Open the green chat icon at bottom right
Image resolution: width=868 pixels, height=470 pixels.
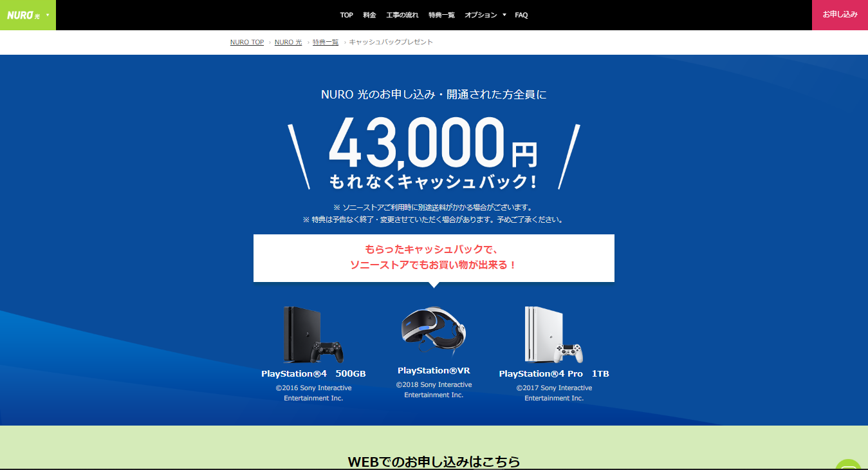(849, 465)
